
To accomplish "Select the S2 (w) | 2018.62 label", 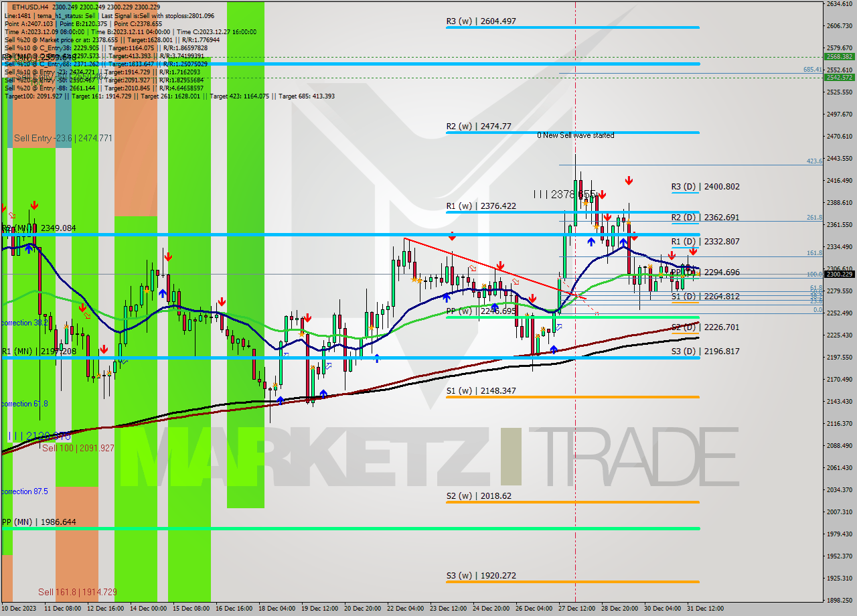I will pos(479,496).
